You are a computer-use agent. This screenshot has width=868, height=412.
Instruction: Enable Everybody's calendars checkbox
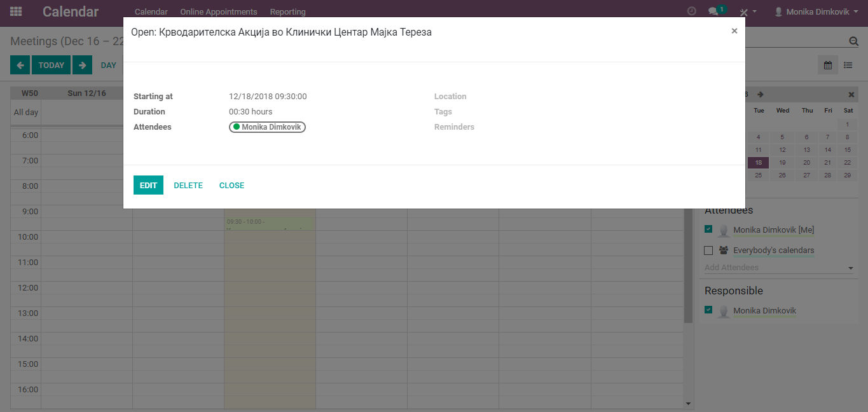(x=708, y=251)
